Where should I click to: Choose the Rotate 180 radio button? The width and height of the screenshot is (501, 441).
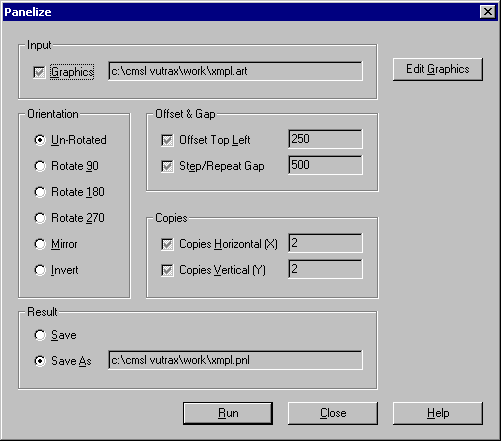pyautogui.click(x=40, y=192)
